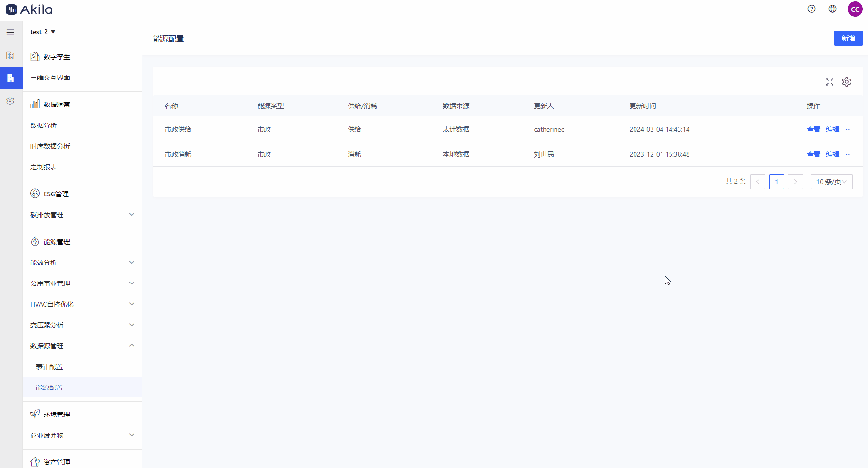
Task: Click the 供给/消耗 column header
Action: coord(362,106)
